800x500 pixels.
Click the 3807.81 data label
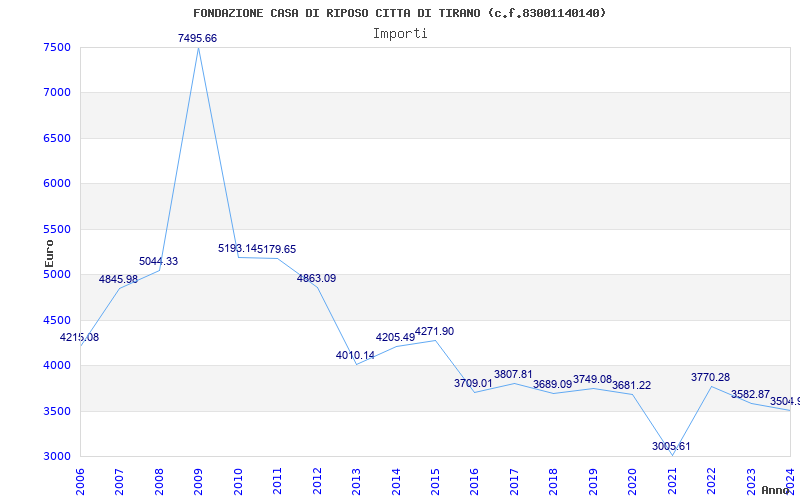click(513, 374)
